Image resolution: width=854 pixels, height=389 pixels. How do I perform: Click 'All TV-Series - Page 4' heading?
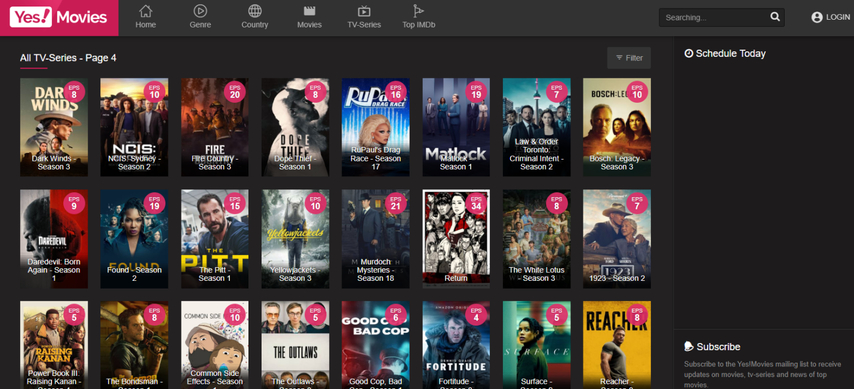[68, 58]
